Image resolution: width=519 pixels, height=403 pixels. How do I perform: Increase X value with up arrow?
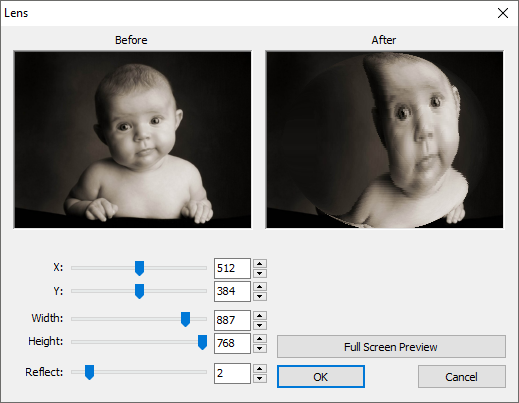(260, 263)
